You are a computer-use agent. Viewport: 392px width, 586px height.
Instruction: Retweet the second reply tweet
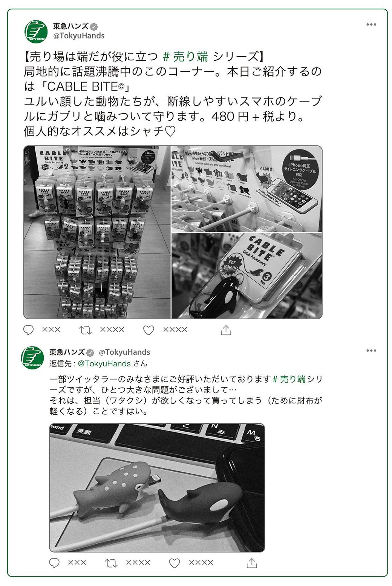pyautogui.click(x=111, y=563)
